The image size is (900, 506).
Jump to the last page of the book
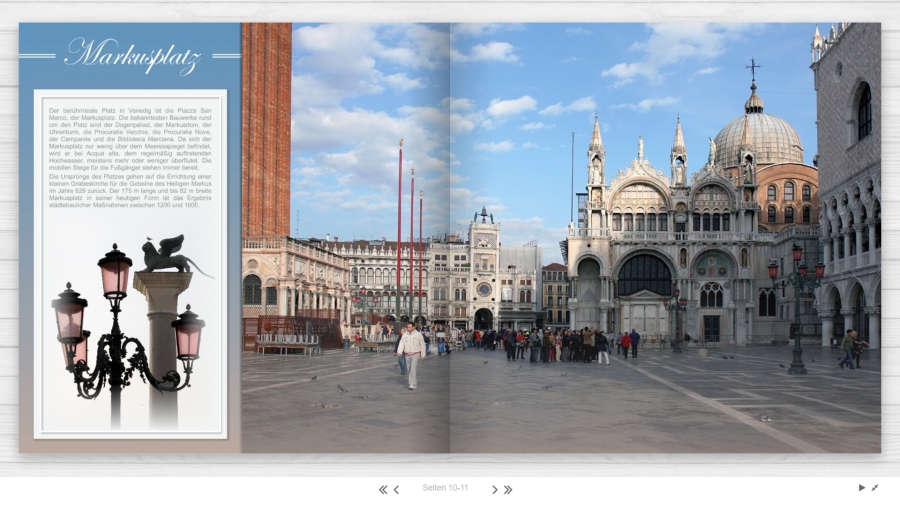click(508, 489)
